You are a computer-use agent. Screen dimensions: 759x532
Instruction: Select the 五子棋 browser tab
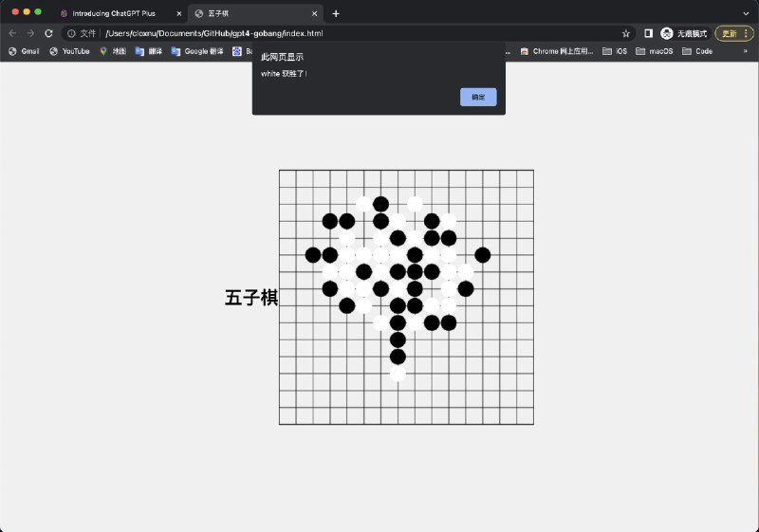251,13
